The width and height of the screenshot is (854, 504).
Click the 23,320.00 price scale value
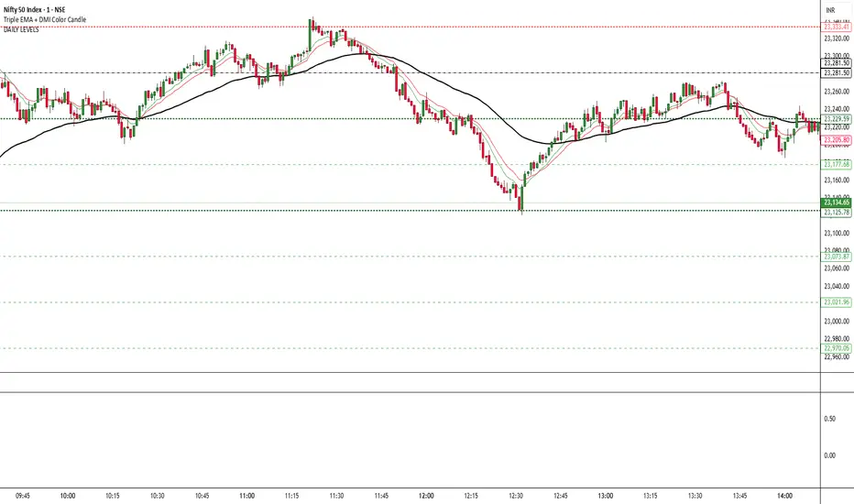click(x=837, y=38)
